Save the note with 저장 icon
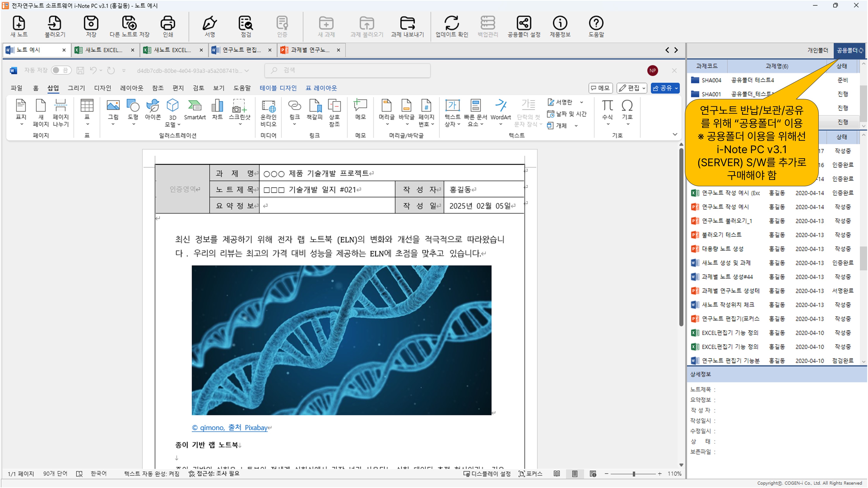868x488 pixels. click(91, 26)
